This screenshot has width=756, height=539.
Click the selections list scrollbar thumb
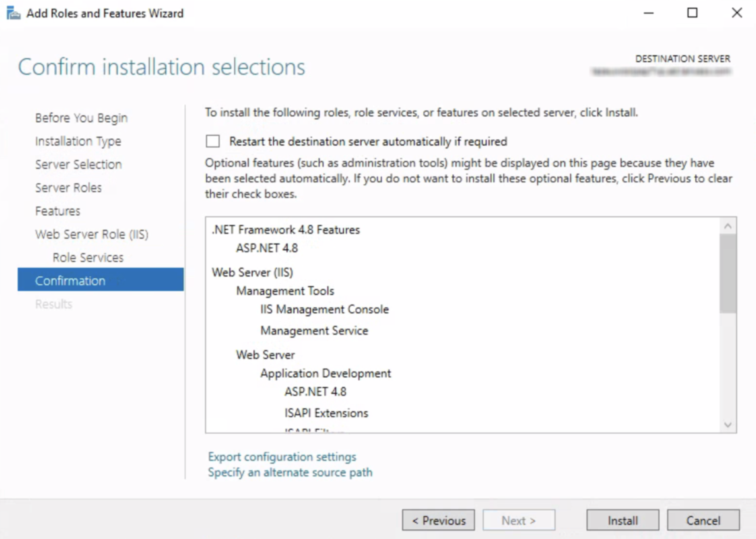(x=727, y=273)
